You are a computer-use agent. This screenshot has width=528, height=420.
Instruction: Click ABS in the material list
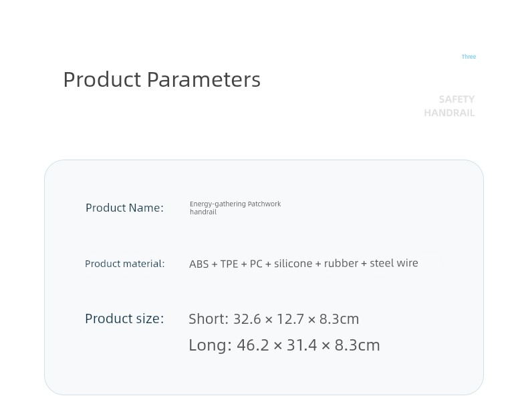(199, 264)
